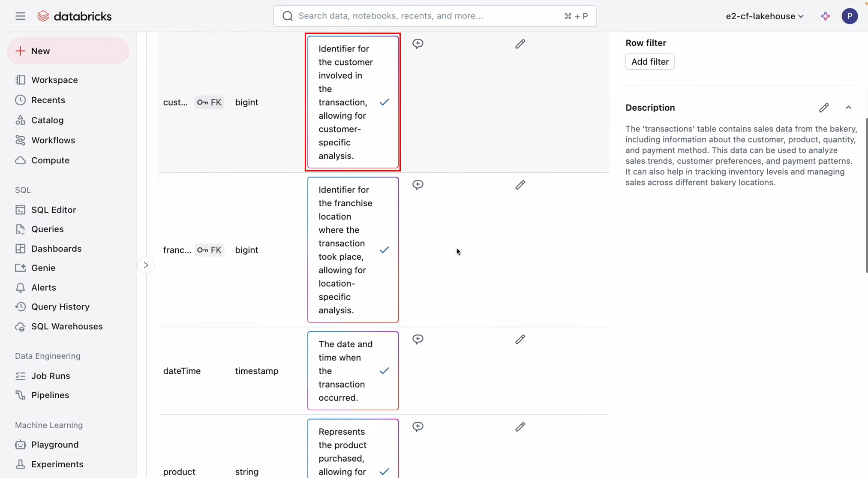This screenshot has width=868, height=478.
Task: Edit the product column pencil icon
Action: point(520,427)
